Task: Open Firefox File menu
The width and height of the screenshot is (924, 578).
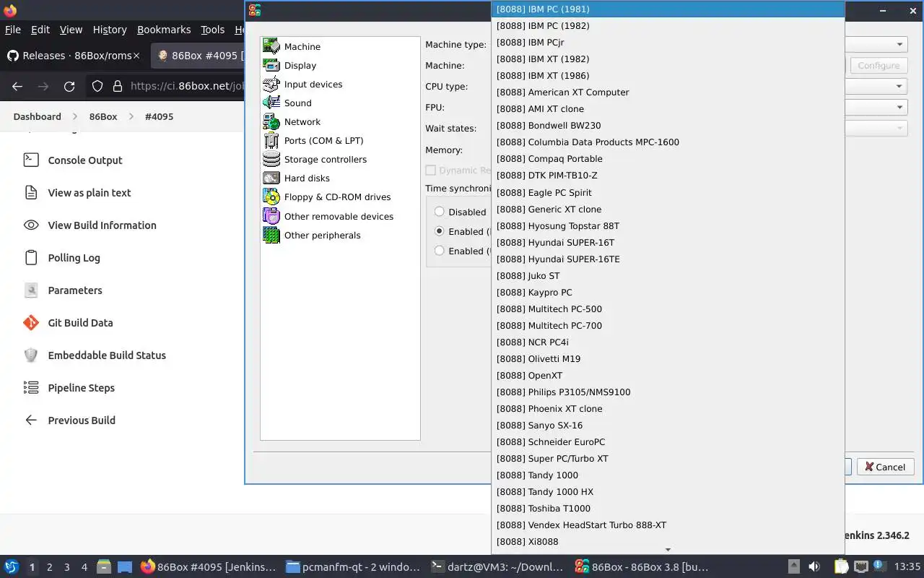Action: (13, 30)
